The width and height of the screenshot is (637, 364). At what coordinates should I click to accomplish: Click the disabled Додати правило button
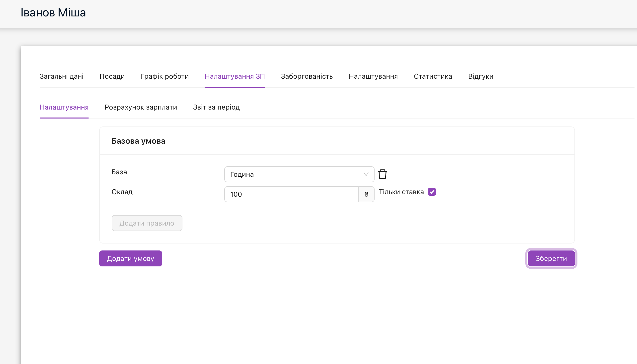(x=147, y=223)
